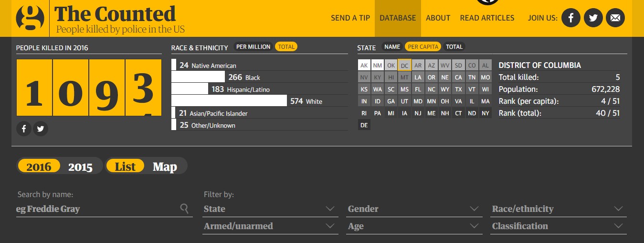Image resolution: width=644 pixels, height=243 pixels.
Task: Open the Twitter icon next to Join Us
Action: [x=593, y=18]
